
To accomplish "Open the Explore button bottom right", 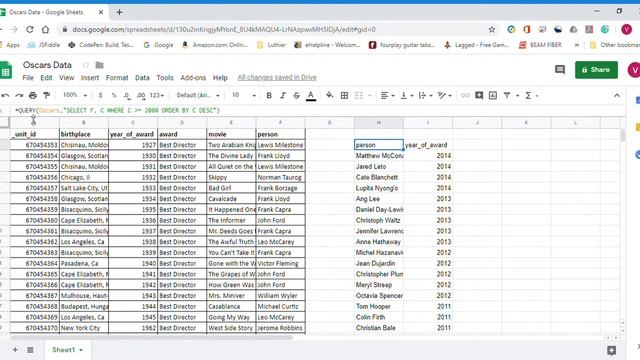I will click(611, 350).
